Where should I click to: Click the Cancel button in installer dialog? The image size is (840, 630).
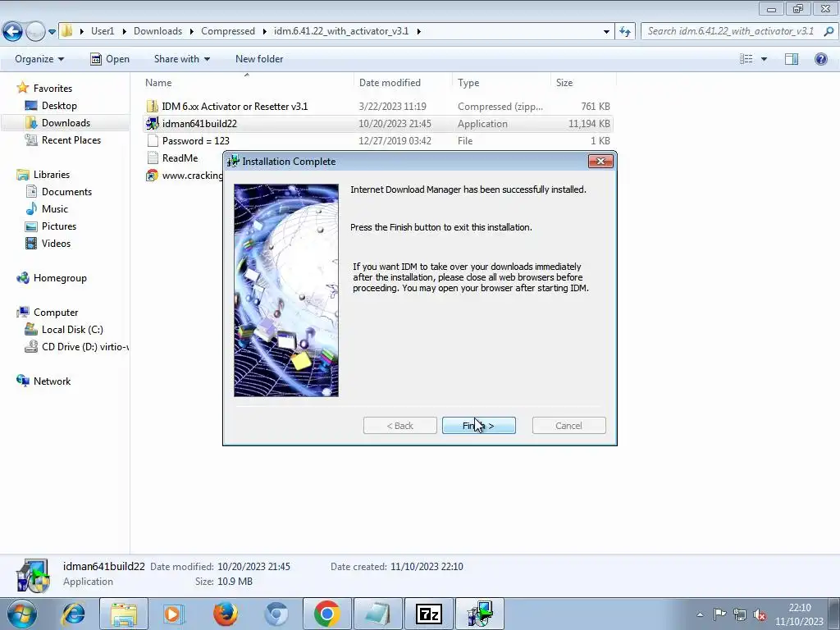tap(568, 426)
